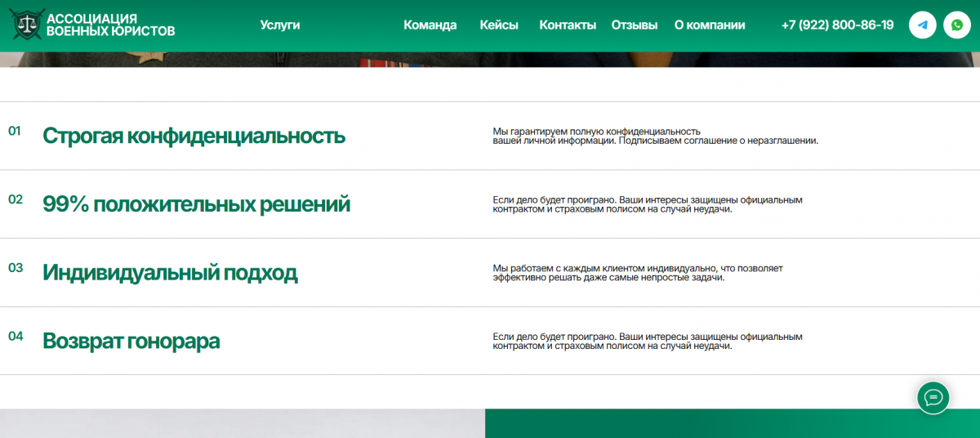Viewport: 980px width, 438px height.
Task: Open the 'Кейсы' navigation link
Action: 499,25
